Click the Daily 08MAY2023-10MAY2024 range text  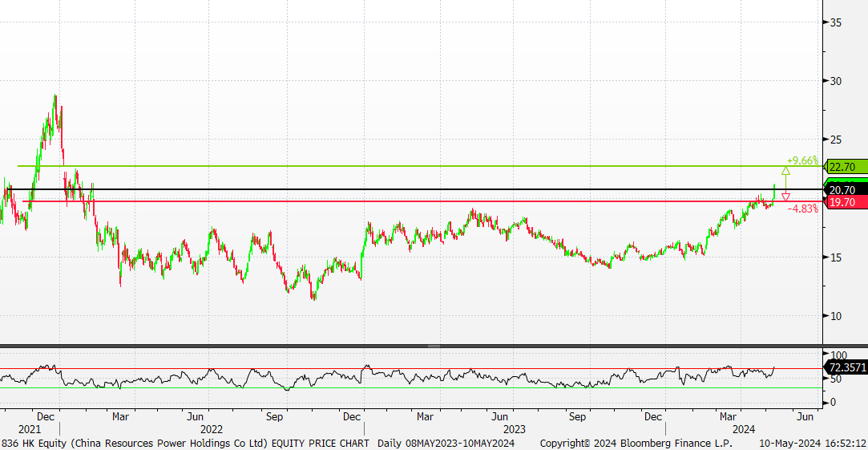(x=446, y=444)
